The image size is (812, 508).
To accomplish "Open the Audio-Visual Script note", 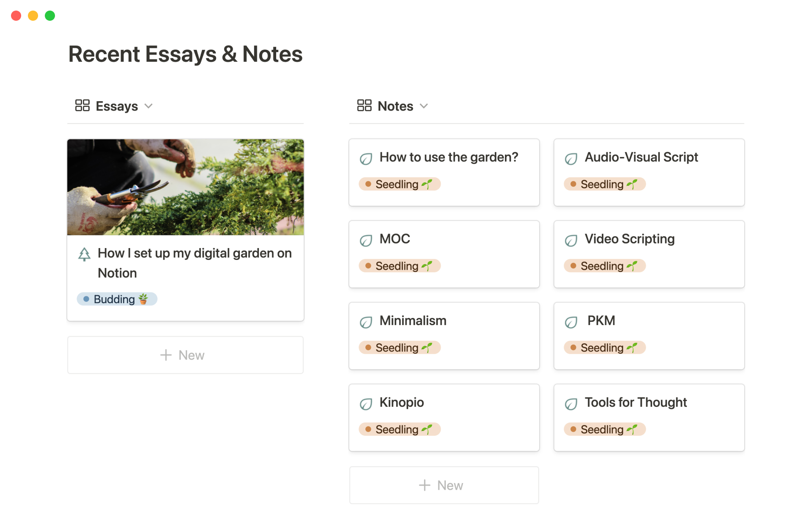I will click(x=641, y=157).
